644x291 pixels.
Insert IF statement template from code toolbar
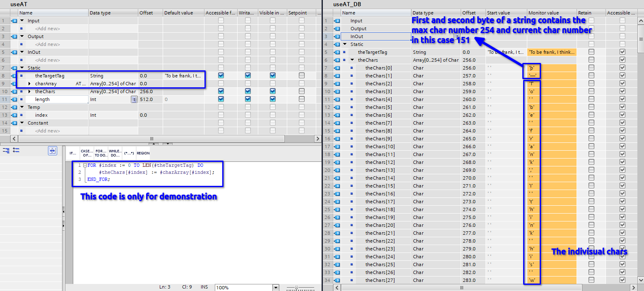point(73,153)
